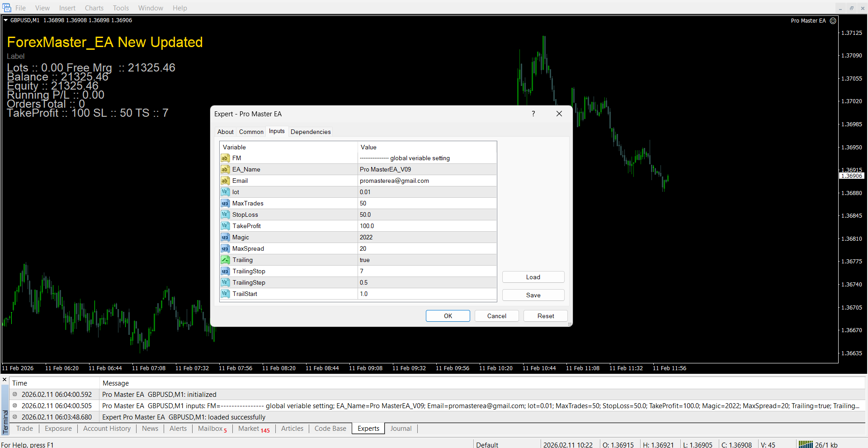Screen dimensions: 868x448
Task: Click the icon next to EA_Name
Action: pyautogui.click(x=225, y=169)
